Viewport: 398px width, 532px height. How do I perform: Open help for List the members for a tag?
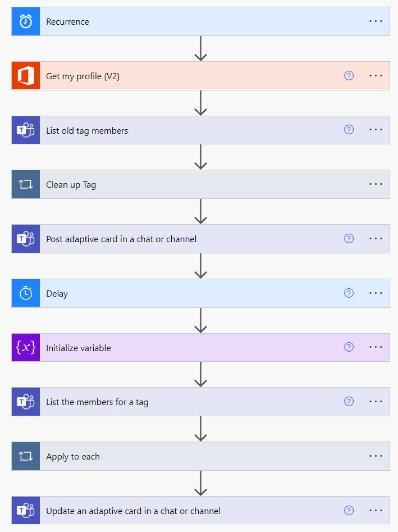tap(349, 401)
